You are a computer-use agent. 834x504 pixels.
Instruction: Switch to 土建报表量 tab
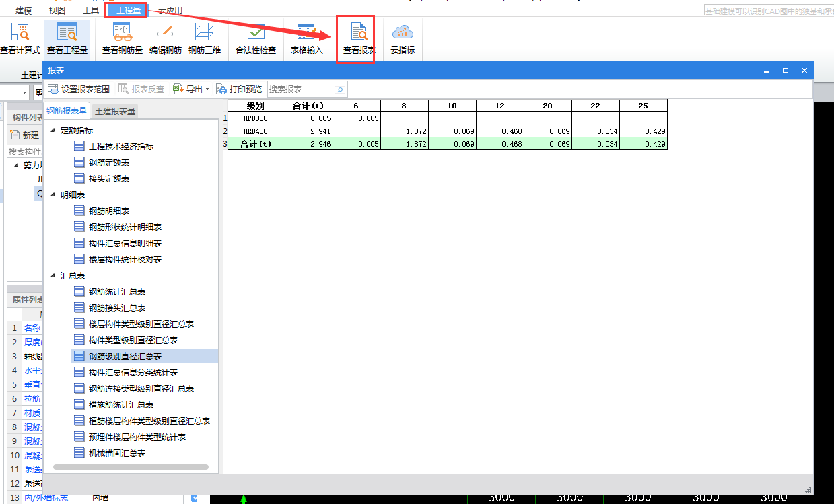pos(115,111)
